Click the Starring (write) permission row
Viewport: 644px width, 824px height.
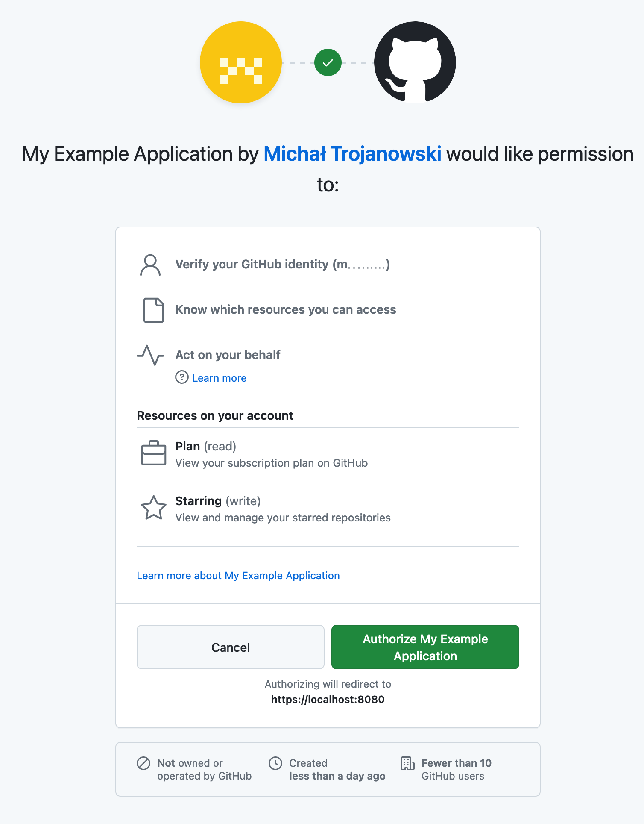click(328, 509)
